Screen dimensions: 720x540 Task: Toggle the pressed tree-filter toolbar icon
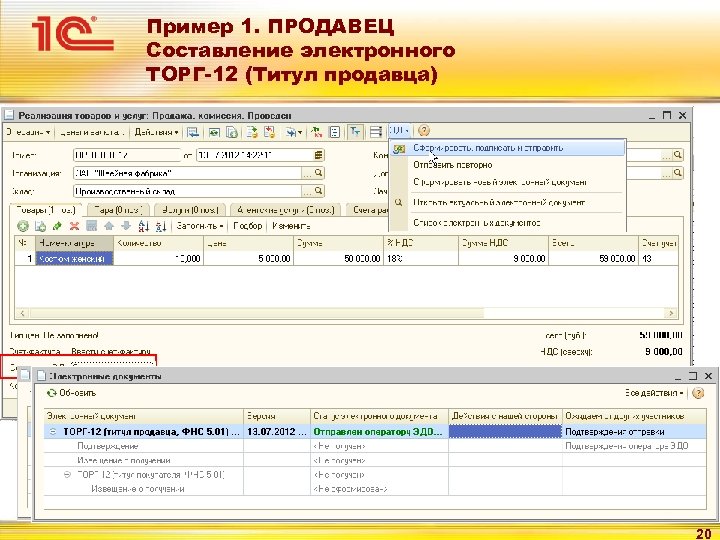355,132
